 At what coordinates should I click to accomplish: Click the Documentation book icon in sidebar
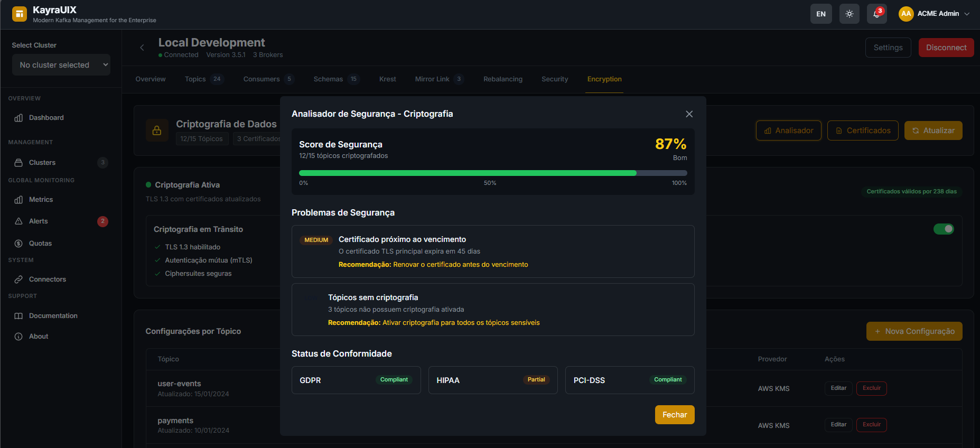tap(18, 316)
